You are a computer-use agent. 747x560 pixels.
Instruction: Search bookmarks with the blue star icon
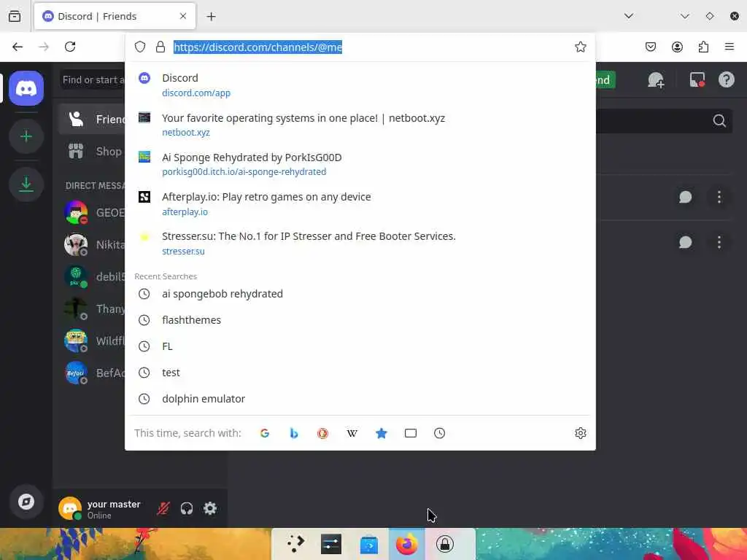[x=381, y=433]
